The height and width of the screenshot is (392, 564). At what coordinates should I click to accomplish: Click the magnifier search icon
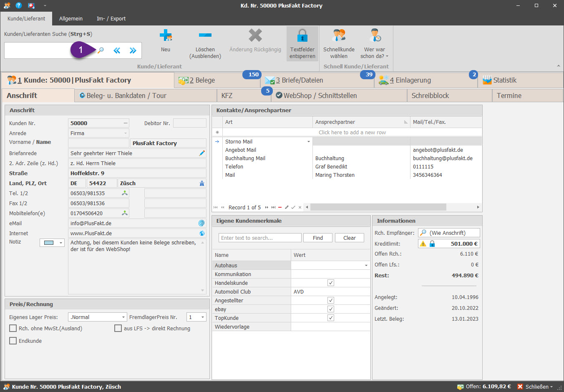[x=101, y=50]
